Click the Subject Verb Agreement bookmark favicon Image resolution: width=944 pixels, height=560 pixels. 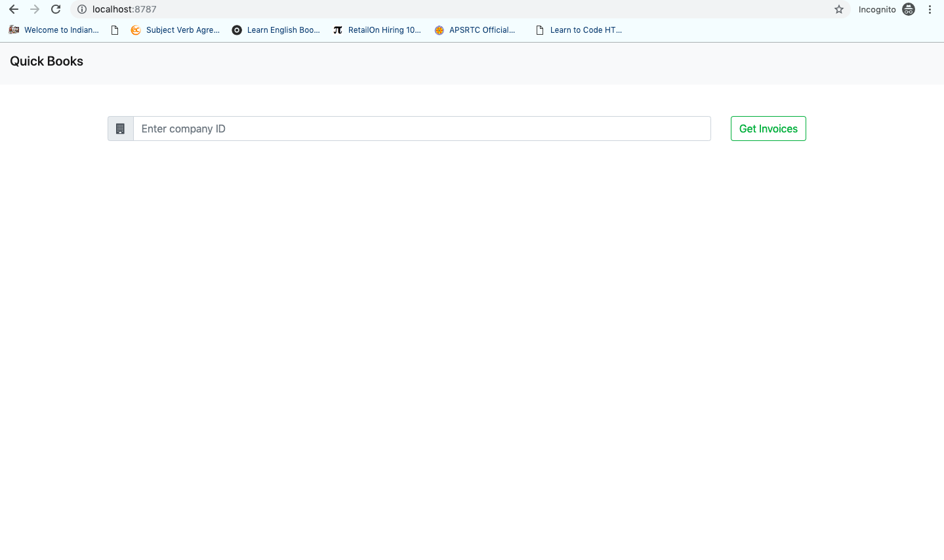click(x=136, y=30)
